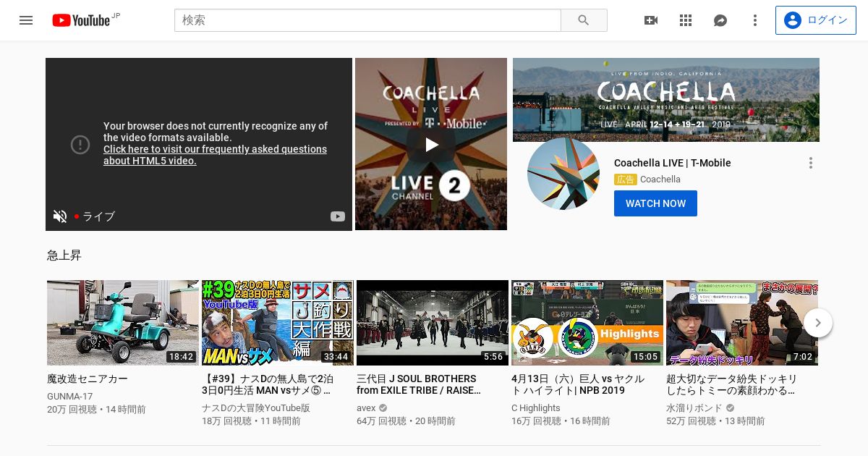Open the 巨人 vs ヤクルト highlights thumbnail
Viewport: 868px width, 456px height.
pos(587,323)
